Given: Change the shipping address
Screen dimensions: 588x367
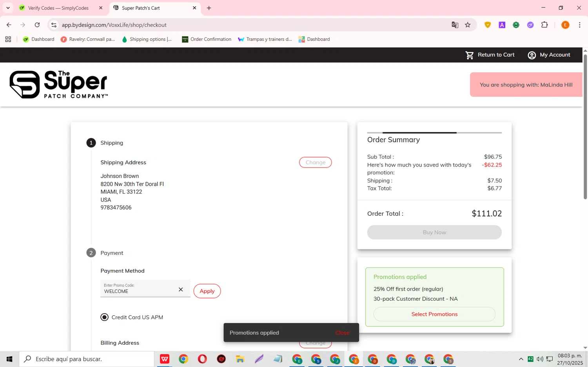Looking at the screenshot, I should pyautogui.click(x=315, y=162).
